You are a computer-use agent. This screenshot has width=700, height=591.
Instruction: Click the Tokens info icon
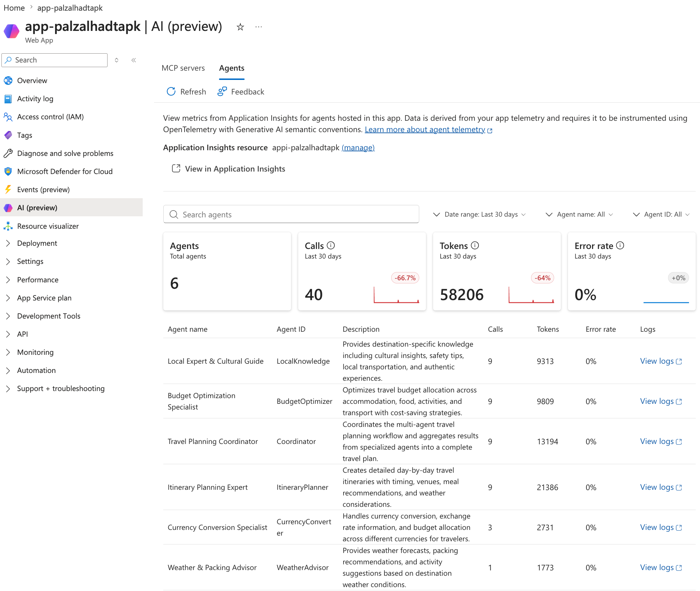(475, 245)
